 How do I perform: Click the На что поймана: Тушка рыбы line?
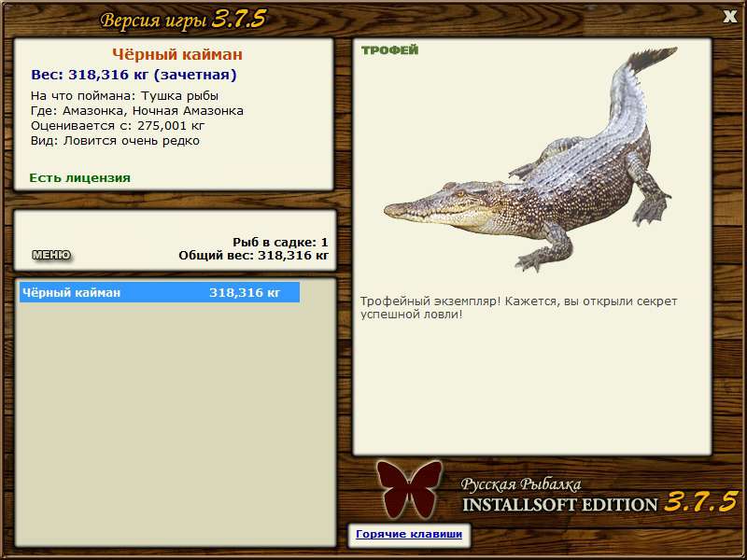(124, 96)
